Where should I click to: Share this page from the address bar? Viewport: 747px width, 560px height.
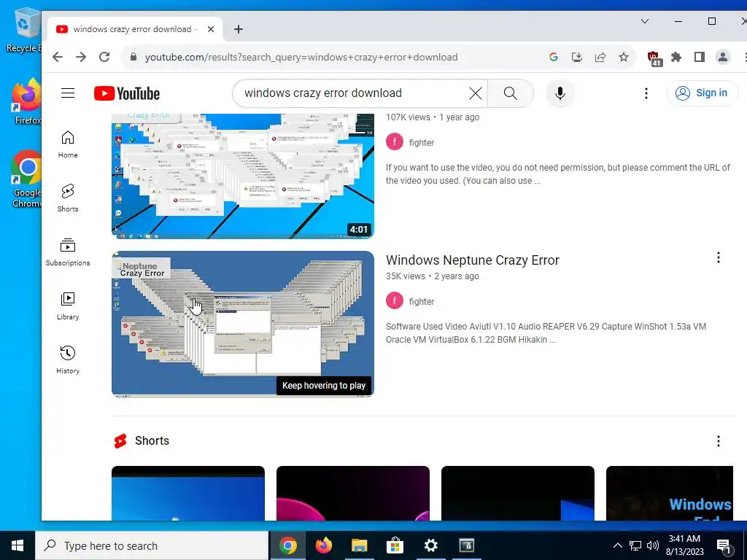600,57
